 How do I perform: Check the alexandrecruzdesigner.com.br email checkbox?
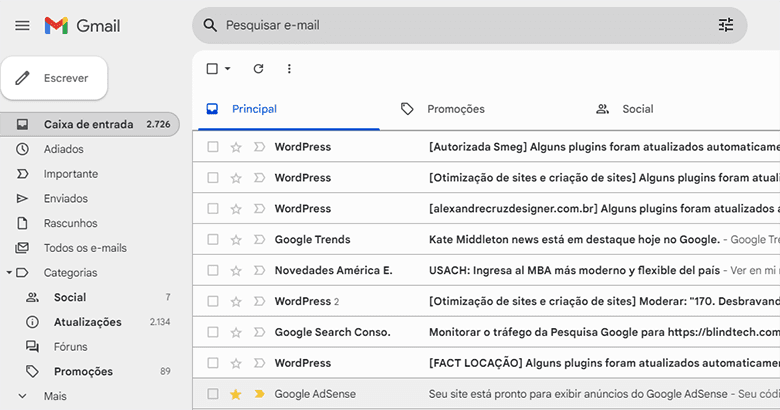(213, 209)
